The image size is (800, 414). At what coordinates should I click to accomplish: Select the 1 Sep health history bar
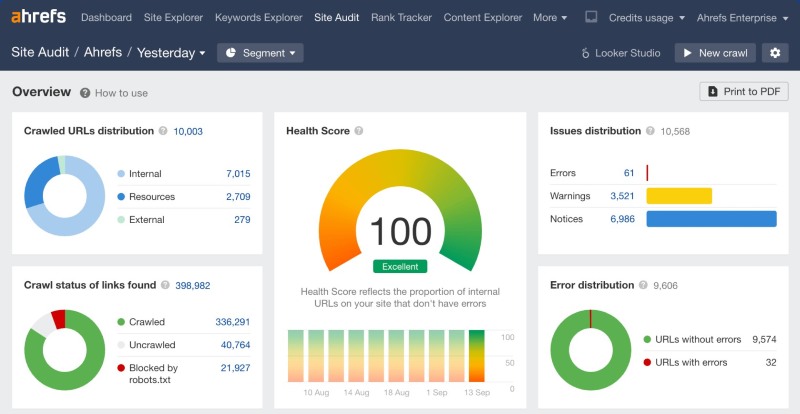[436, 356]
